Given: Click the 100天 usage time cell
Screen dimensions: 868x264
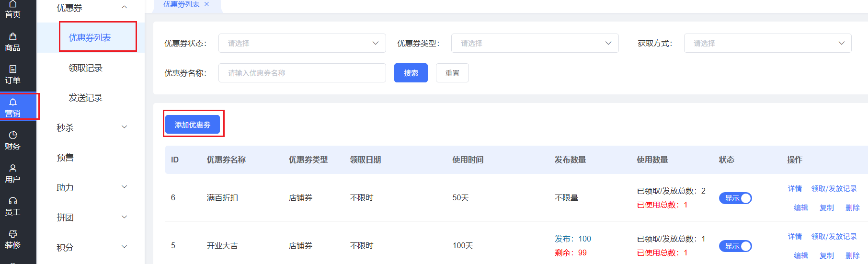Looking at the screenshot, I should point(463,246).
